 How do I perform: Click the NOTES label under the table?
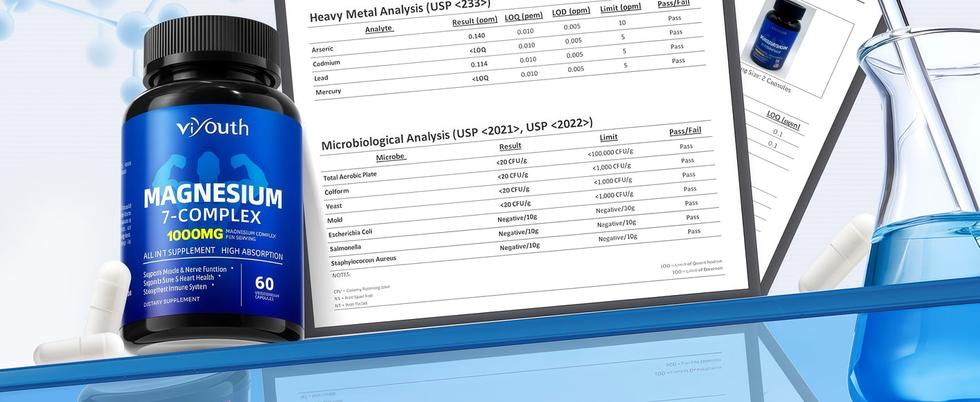[342, 275]
